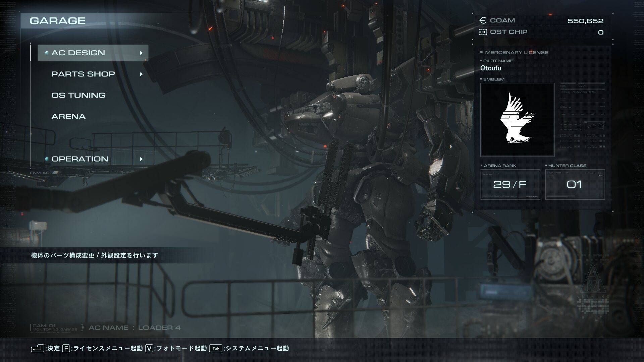The height and width of the screenshot is (362, 644).
Task: Click the pilot name Otoufu
Action: [x=490, y=68]
